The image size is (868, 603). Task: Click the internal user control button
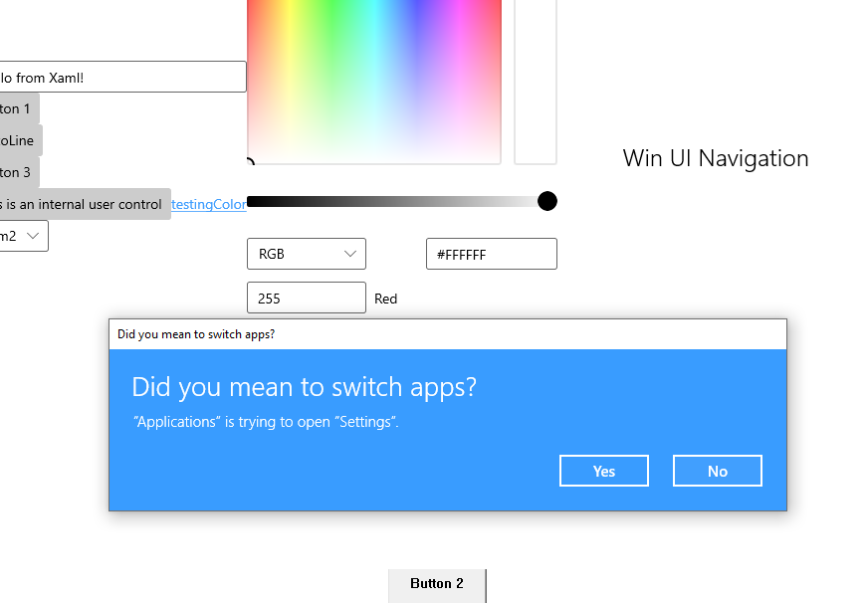click(86, 204)
